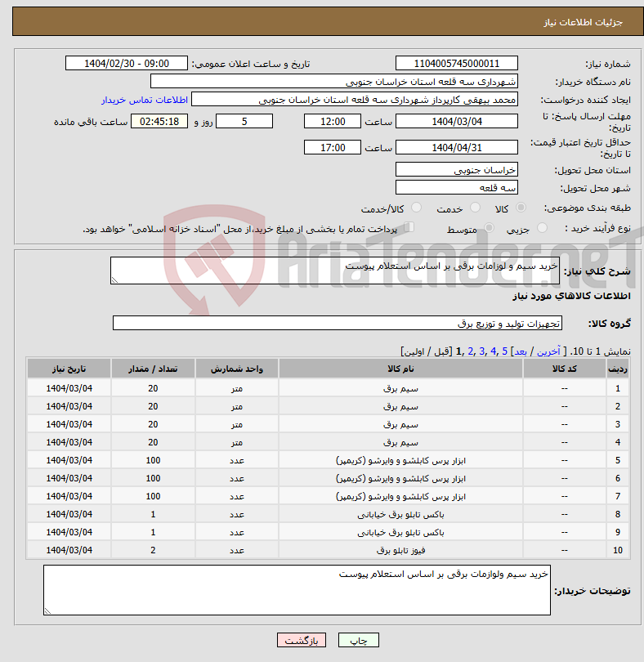The width and height of the screenshot is (644, 662).
Task: Click the گروه کالا field
Action: (337, 323)
